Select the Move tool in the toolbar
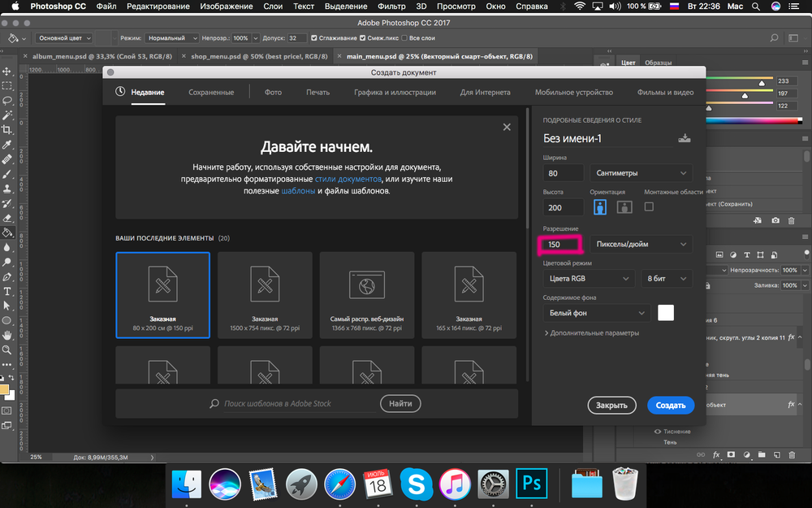The width and height of the screenshot is (812, 508). tap(7, 71)
